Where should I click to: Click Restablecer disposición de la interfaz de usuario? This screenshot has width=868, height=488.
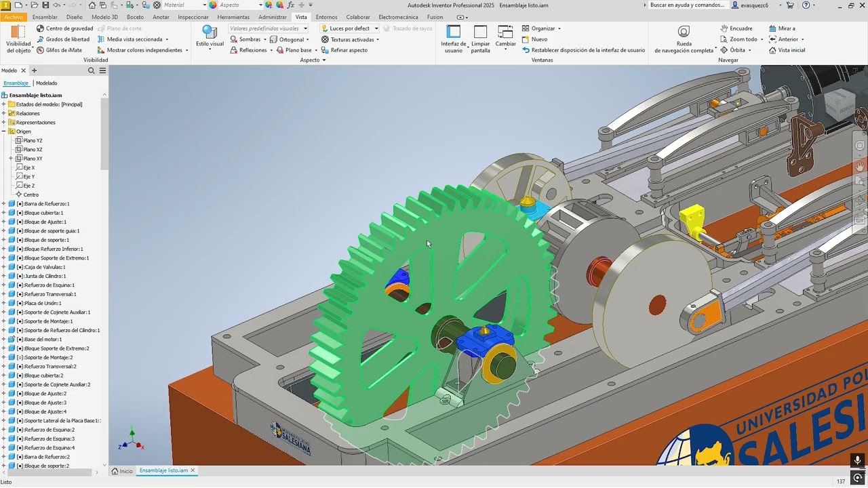click(583, 50)
